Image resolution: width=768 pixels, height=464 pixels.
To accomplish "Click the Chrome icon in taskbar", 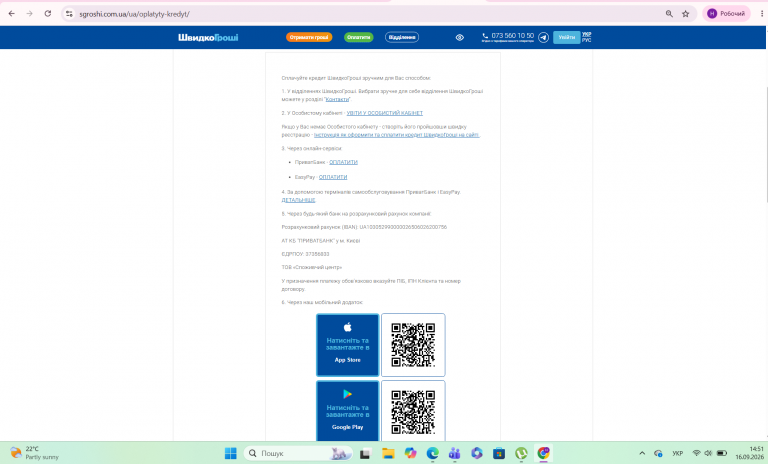I will (543, 454).
